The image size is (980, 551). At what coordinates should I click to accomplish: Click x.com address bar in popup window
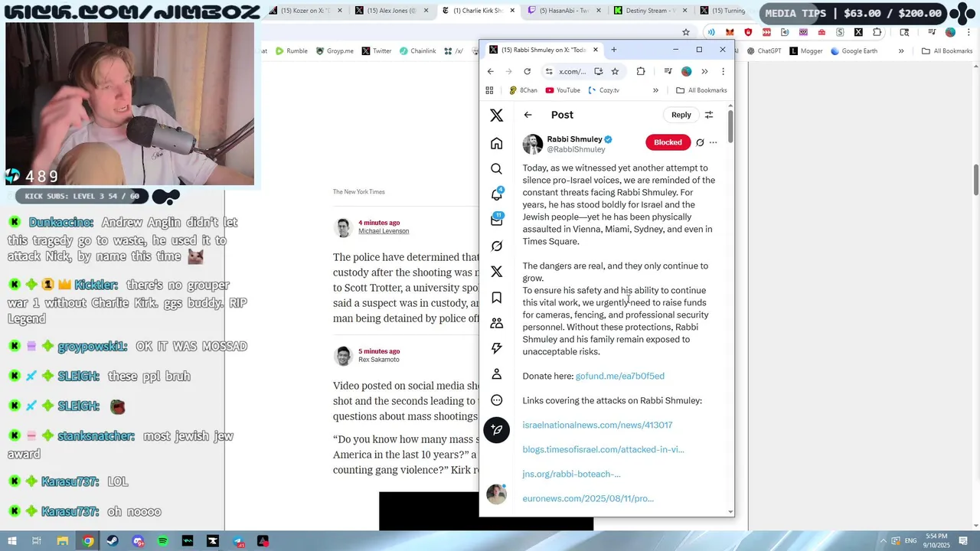pyautogui.click(x=572, y=71)
